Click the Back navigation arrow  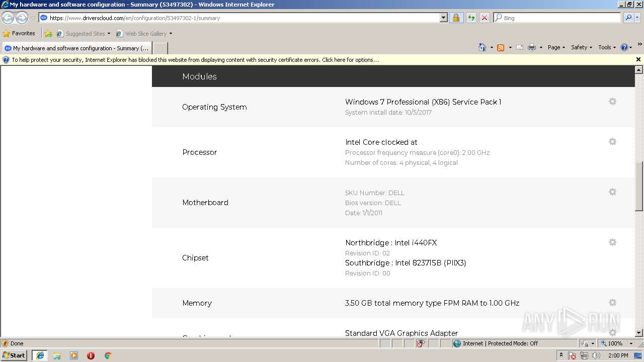pyautogui.click(x=8, y=18)
